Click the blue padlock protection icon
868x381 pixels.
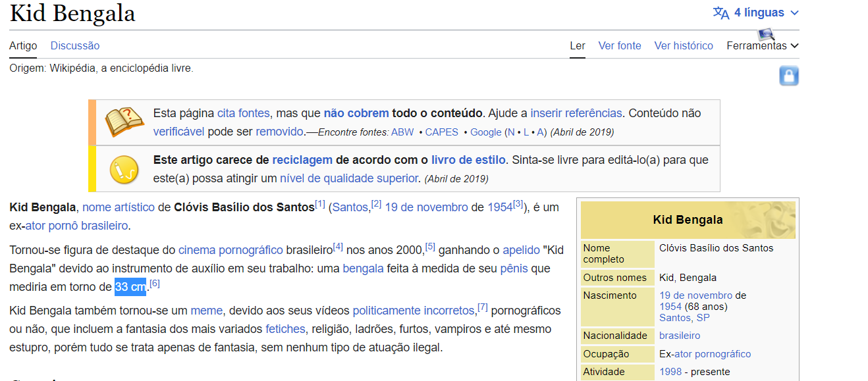pyautogui.click(x=788, y=76)
